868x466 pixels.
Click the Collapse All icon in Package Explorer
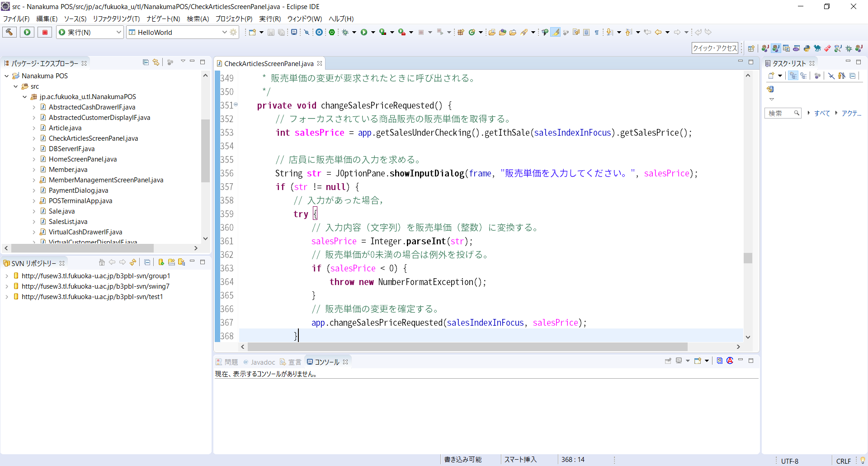tap(146, 62)
